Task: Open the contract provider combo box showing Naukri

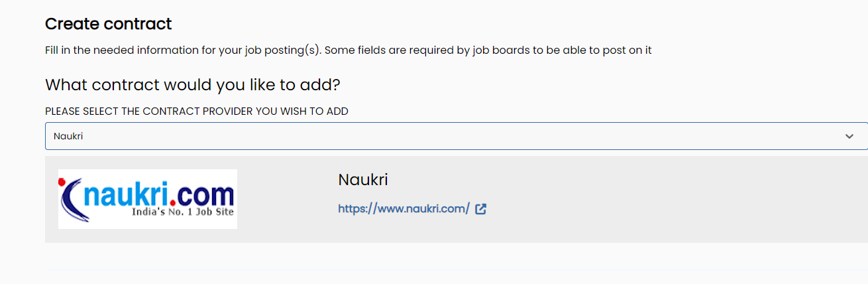Action: [457, 136]
